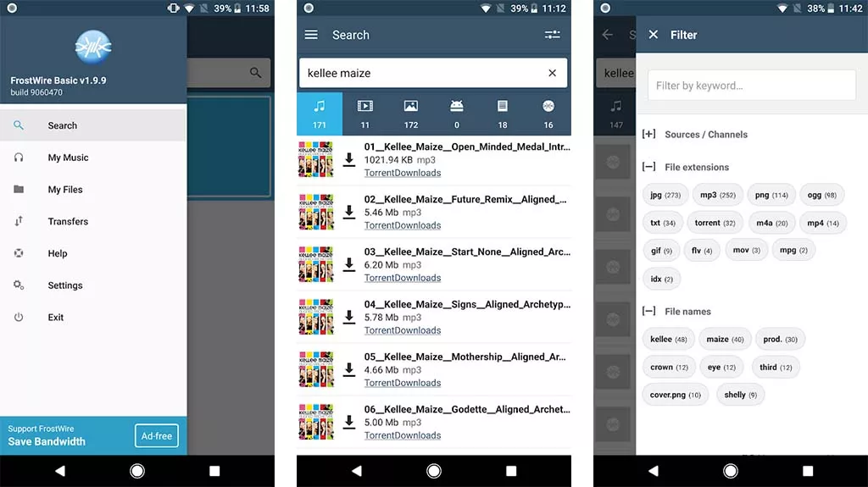Download 05 Kellee Maize Mothership track

click(348, 370)
